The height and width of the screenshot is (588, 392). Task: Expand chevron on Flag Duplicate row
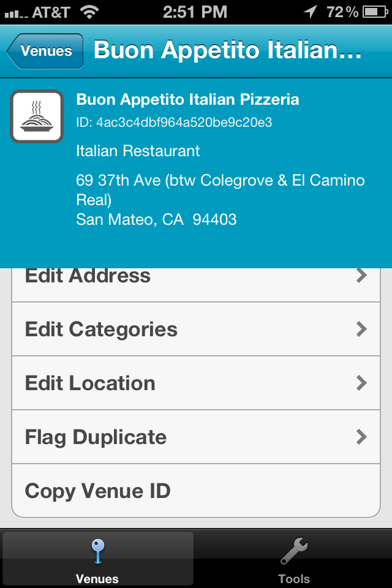pos(361,437)
